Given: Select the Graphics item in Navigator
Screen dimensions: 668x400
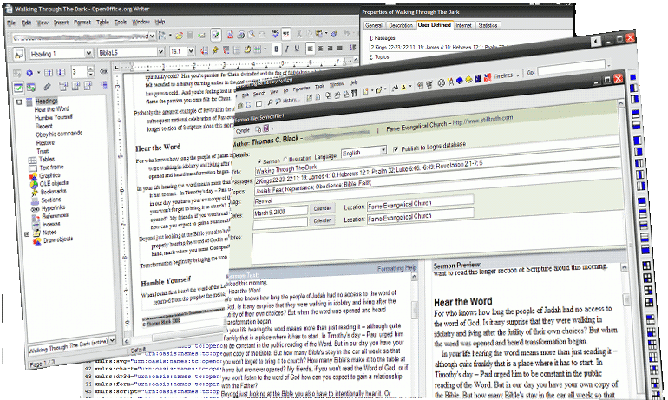Looking at the screenshot, I should click(50, 176).
